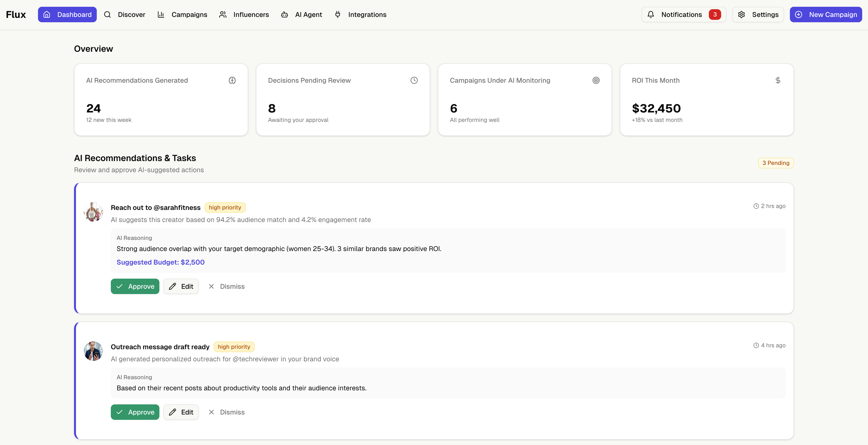Screen dimensions: 868x445
Task: Switch to the Dashboard tab
Action: pyautogui.click(x=67, y=15)
